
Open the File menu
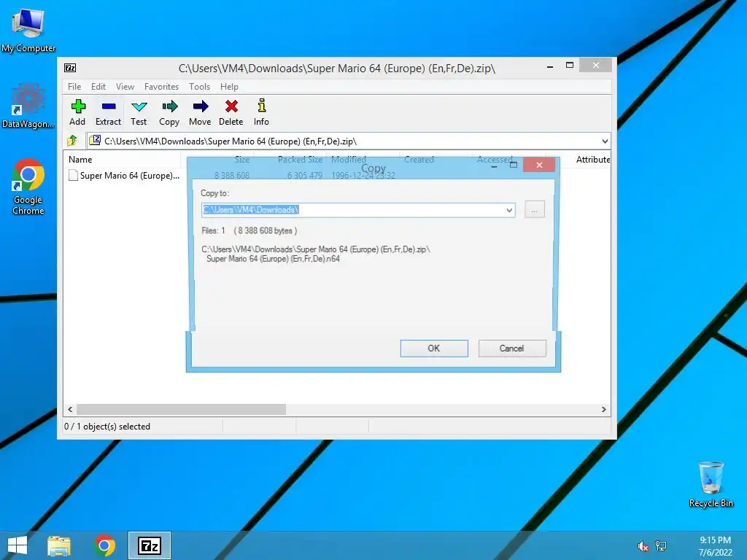(74, 87)
